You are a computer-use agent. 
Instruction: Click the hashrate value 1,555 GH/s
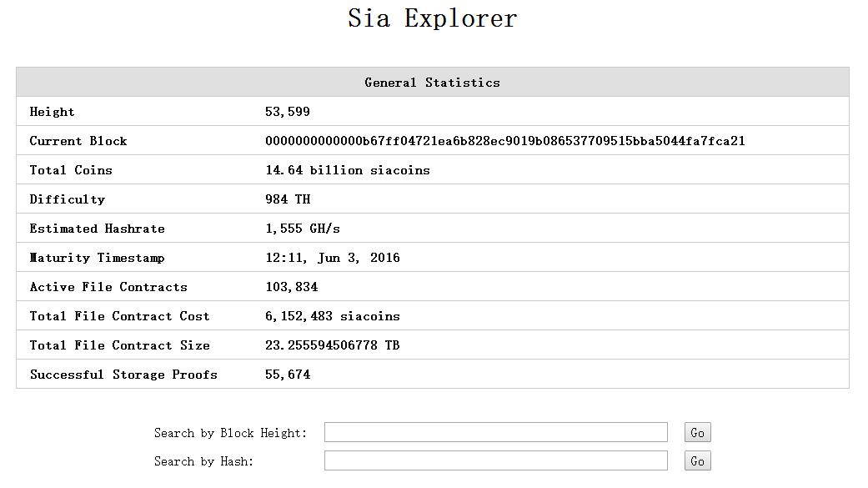click(302, 229)
